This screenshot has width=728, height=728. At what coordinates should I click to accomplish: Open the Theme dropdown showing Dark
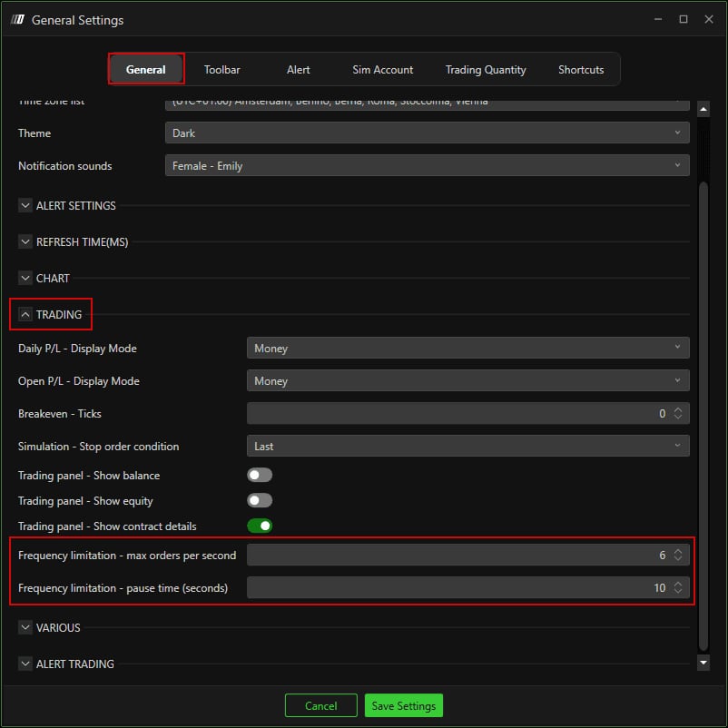click(x=428, y=133)
